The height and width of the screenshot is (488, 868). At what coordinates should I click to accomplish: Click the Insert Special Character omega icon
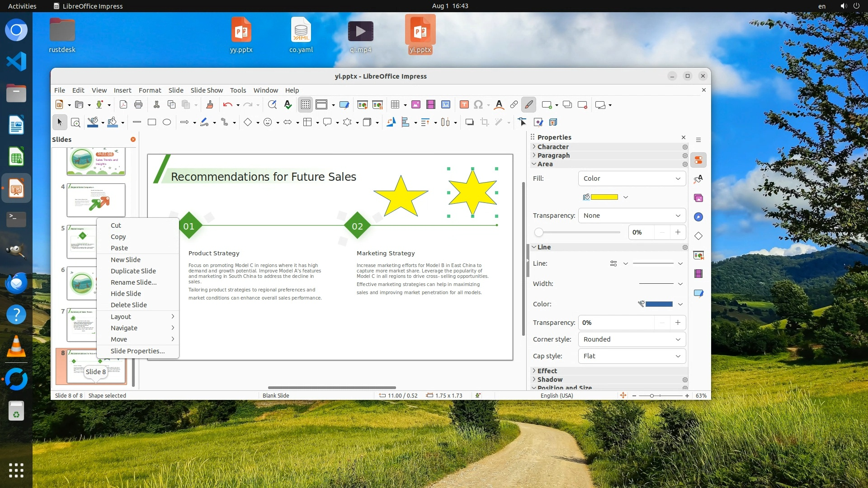(478, 105)
